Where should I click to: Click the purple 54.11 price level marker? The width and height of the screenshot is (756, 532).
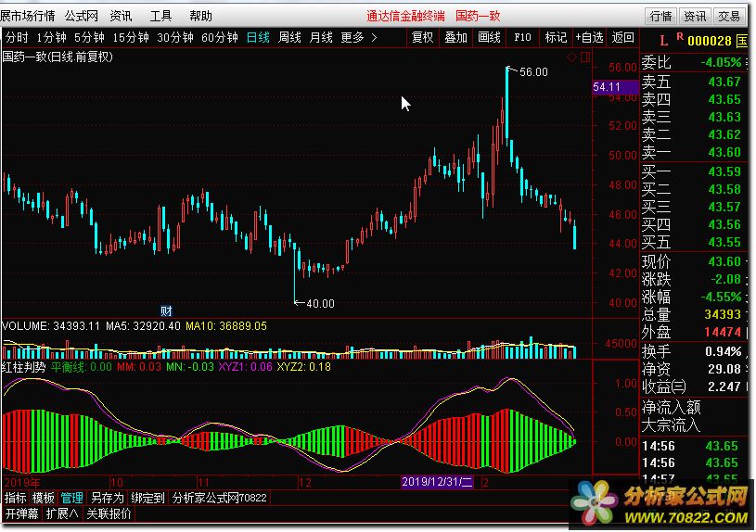pyautogui.click(x=606, y=86)
